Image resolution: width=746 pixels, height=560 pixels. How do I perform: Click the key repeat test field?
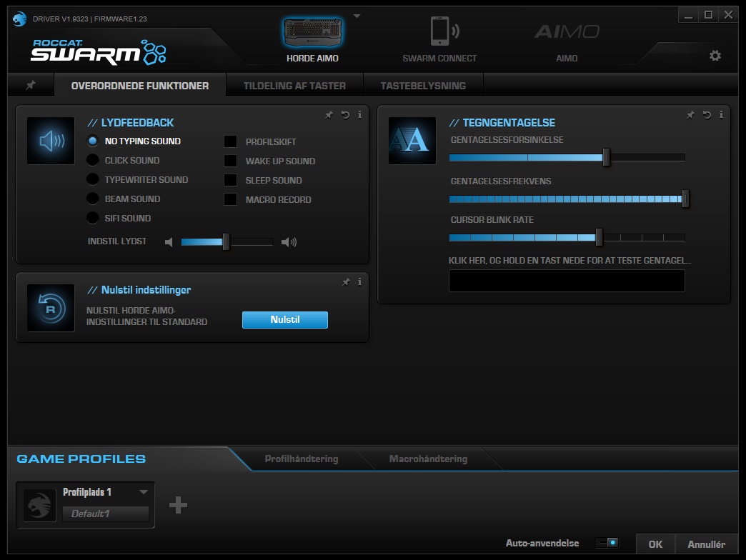click(567, 281)
